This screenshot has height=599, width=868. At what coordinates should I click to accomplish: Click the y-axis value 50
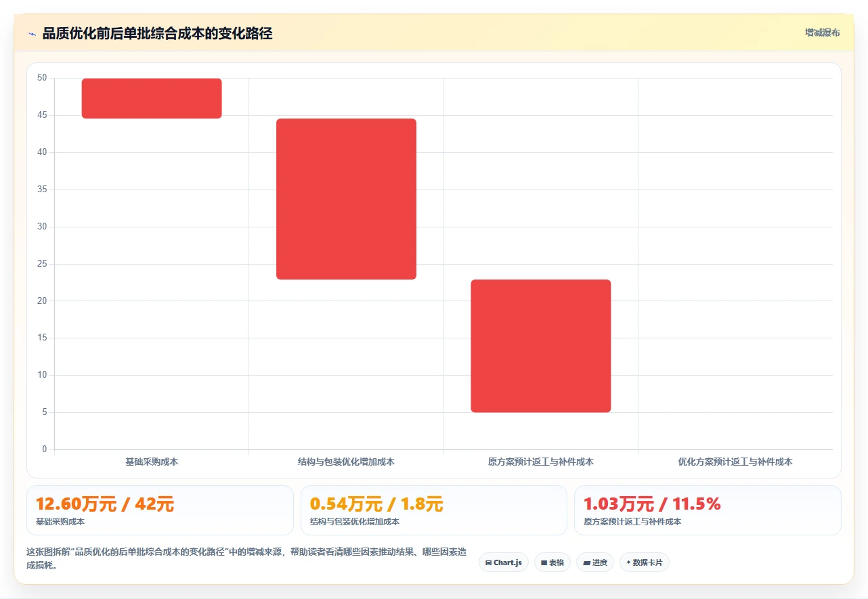click(42, 78)
